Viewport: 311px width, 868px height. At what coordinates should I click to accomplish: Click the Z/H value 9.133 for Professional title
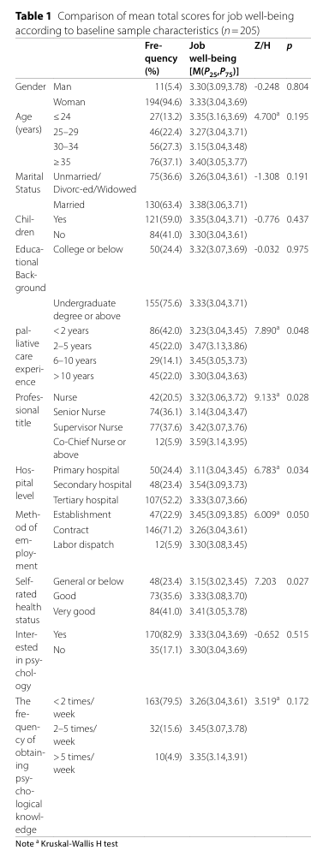click(x=266, y=397)
